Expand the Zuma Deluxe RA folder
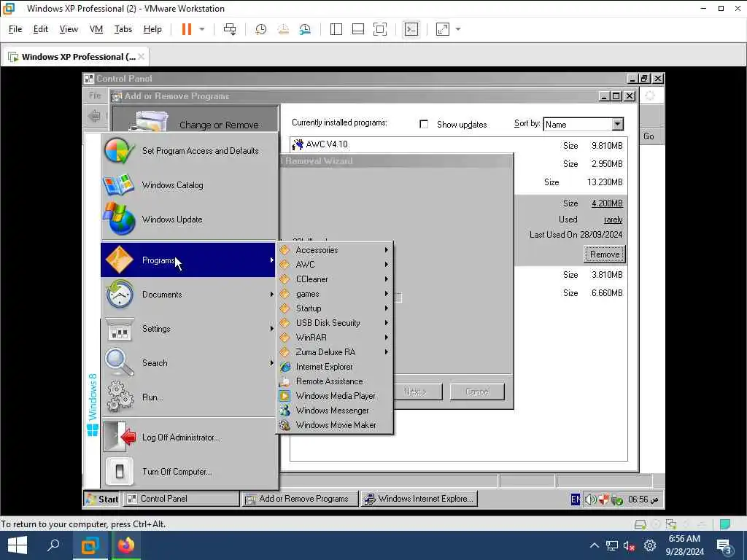 point(335,352)
